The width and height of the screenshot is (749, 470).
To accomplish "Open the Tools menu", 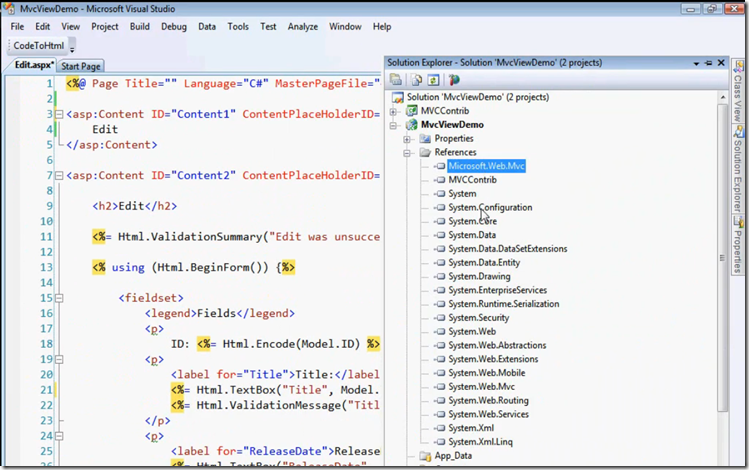I will point(238,27).
